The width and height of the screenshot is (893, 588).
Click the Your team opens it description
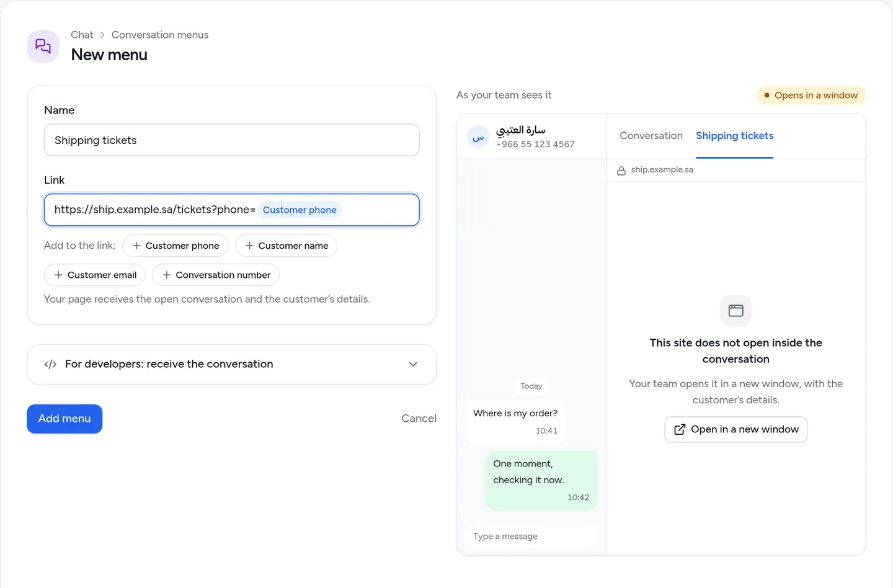tap(735, 392)
